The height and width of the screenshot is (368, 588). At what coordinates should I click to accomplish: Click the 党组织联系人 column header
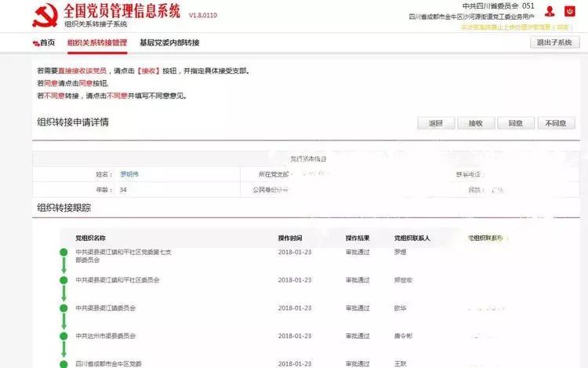pyautogui.click(x=412, y=238)
